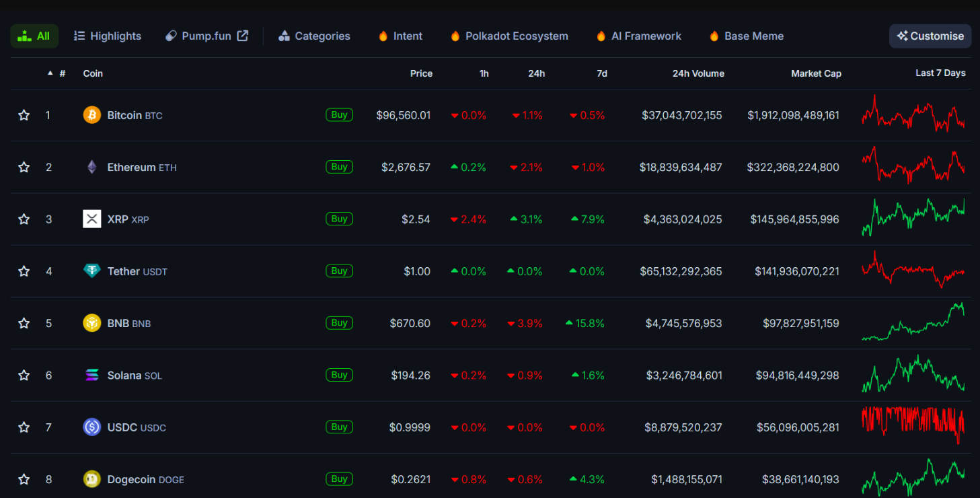
Task: Click the Bitcoin coin logo icon
Action: [x=91, y=115]
